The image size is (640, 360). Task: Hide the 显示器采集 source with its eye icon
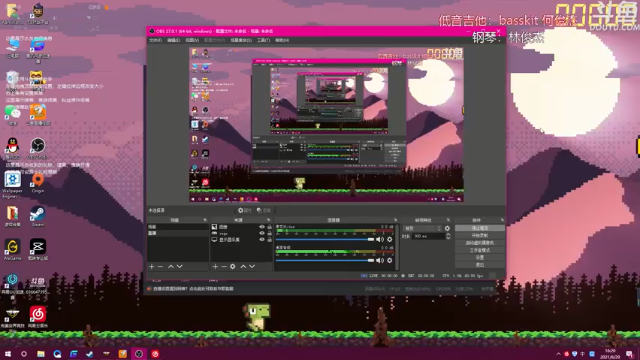click(x=262, y=240)
